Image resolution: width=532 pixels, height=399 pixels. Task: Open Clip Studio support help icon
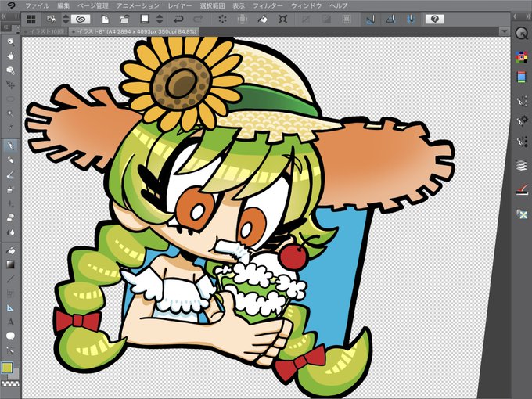[x=435, y=20]
